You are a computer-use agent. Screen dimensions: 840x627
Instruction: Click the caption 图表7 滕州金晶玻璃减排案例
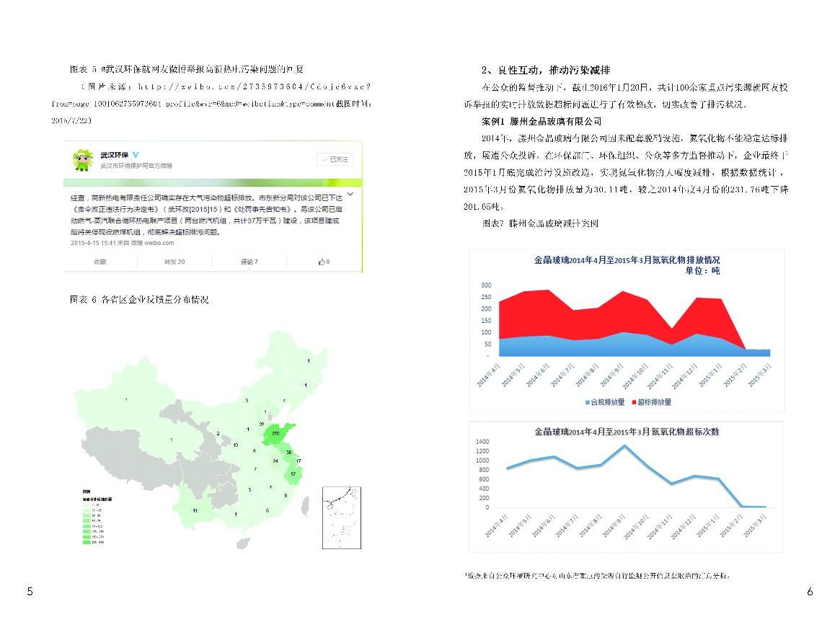(540, 223)
